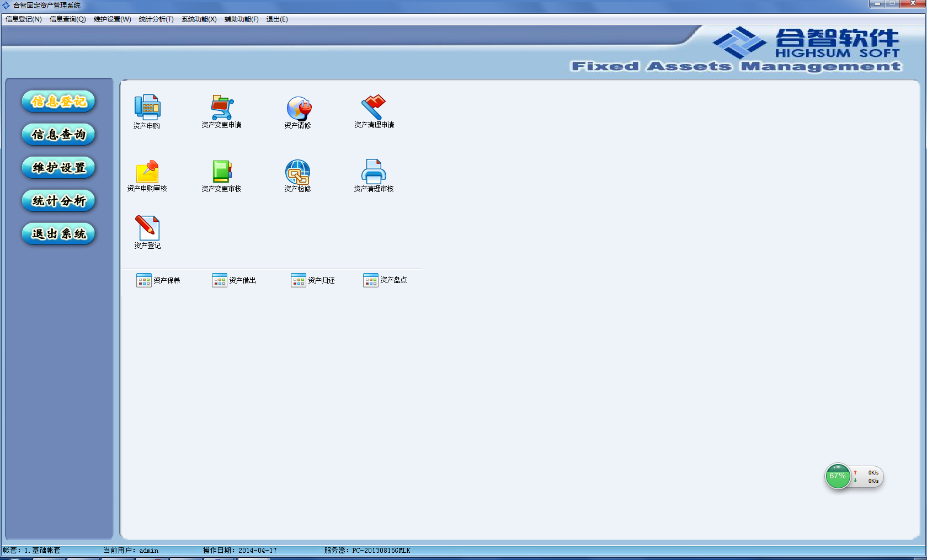Open 统计分析 from the sidebar

(58, 201)
